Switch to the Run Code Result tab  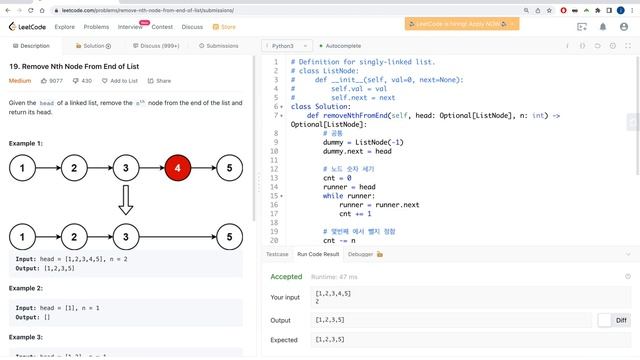(x=318, y=254)
